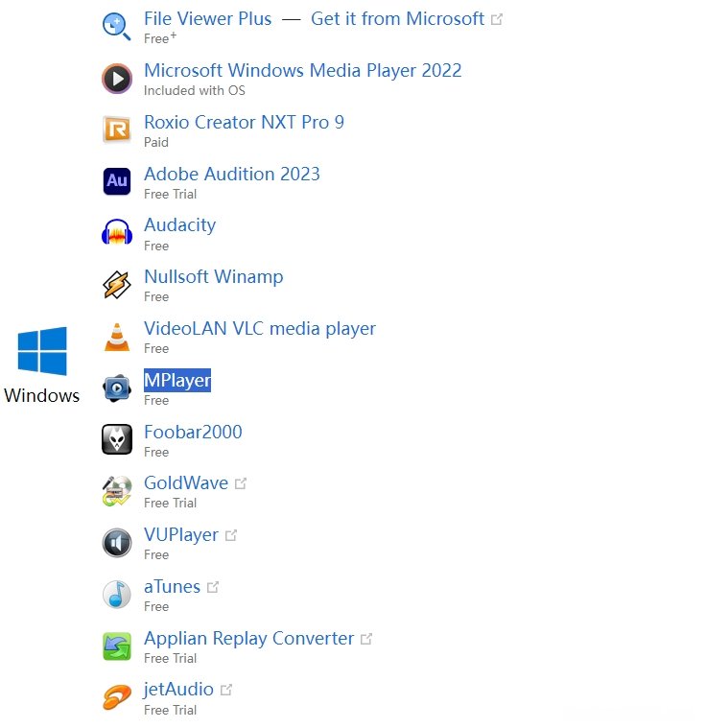
Task: Click the Applian Replay Converter icon
Action: pos(117,646)
